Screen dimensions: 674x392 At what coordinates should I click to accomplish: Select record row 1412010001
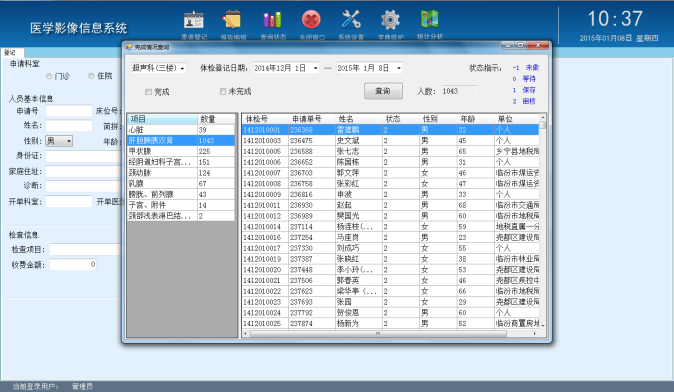pyautogui.click(x=390, y=130)
